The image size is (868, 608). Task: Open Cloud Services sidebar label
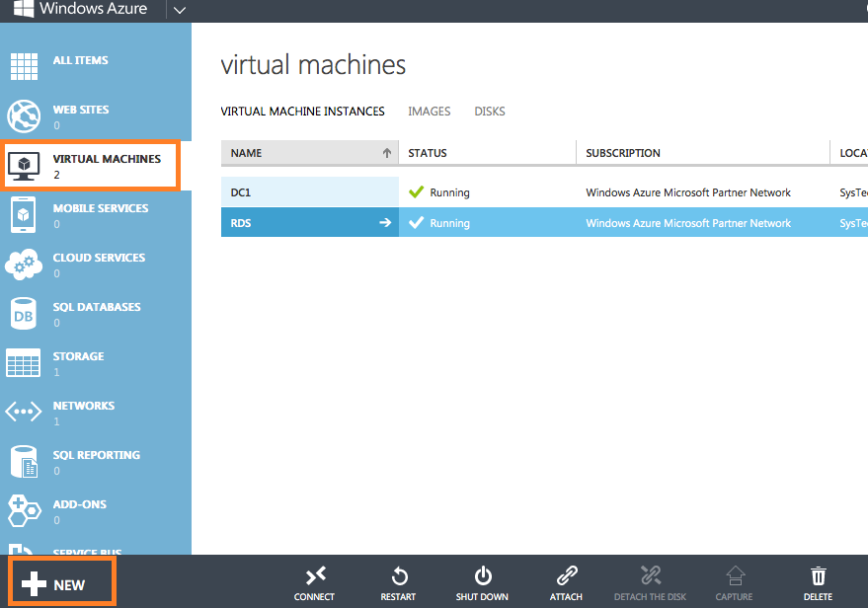(x=99, y=258)
